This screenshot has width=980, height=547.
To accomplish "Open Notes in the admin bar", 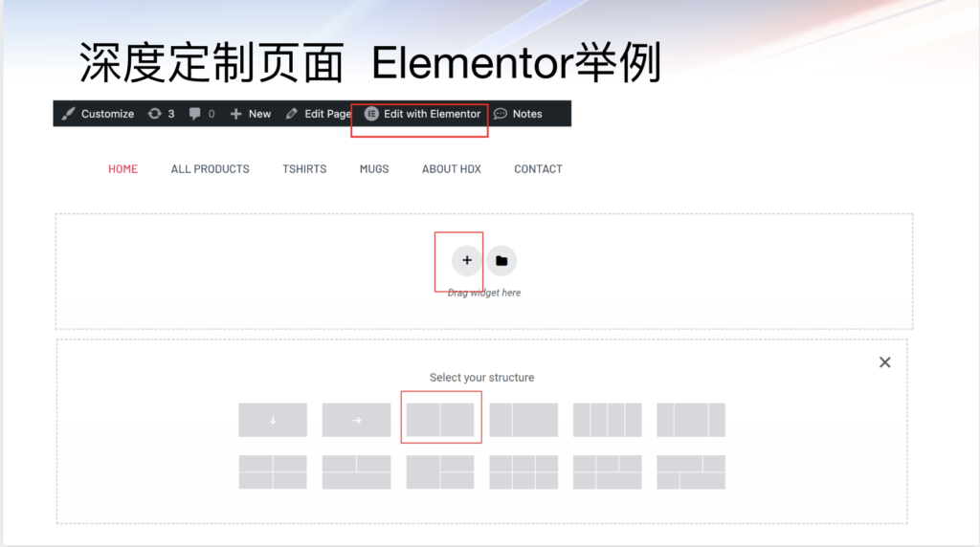I will pos(518,114).
